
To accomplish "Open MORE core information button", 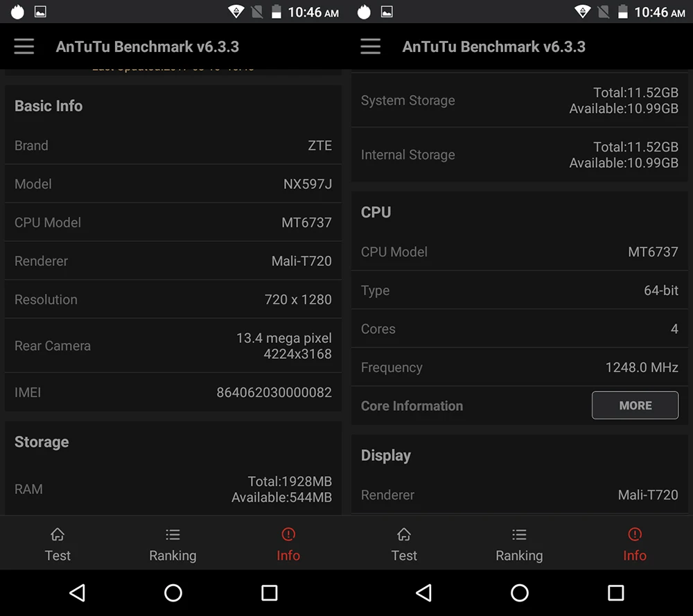I will [x=635, y=405].
